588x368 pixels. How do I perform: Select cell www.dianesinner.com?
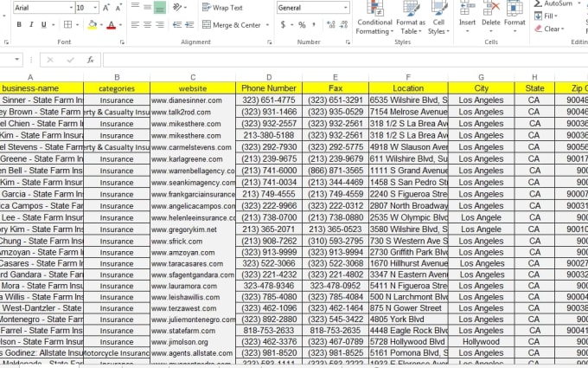coord(193,100)
